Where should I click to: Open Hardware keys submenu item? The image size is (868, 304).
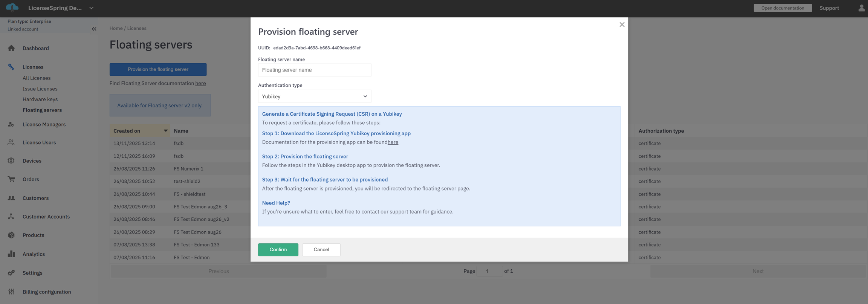click(40, 99)
